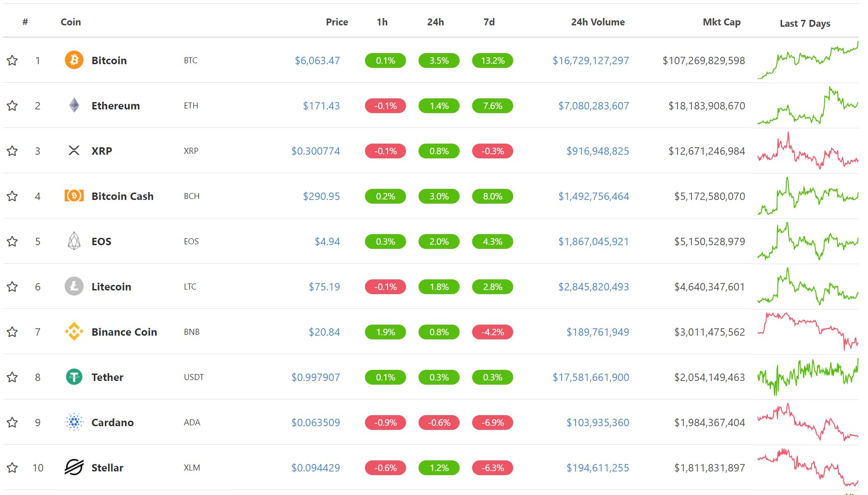The height and width of the screenshot is (495, 868).
Task: Open the Binance Coin name link
Action: [124, 332]
